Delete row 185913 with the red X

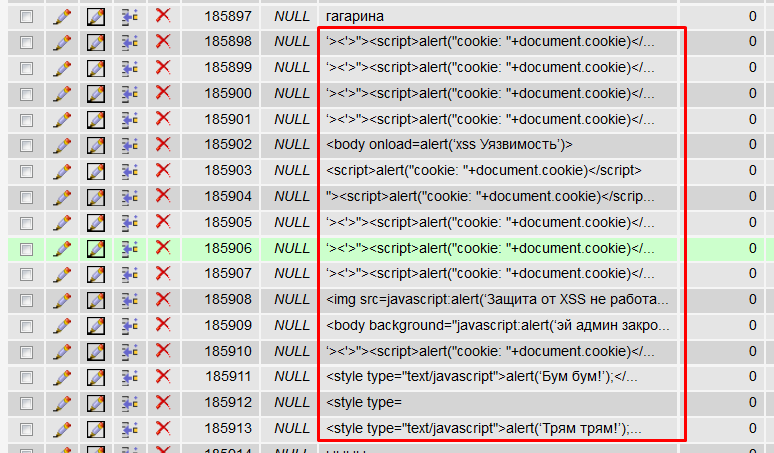tap(163, 428)
